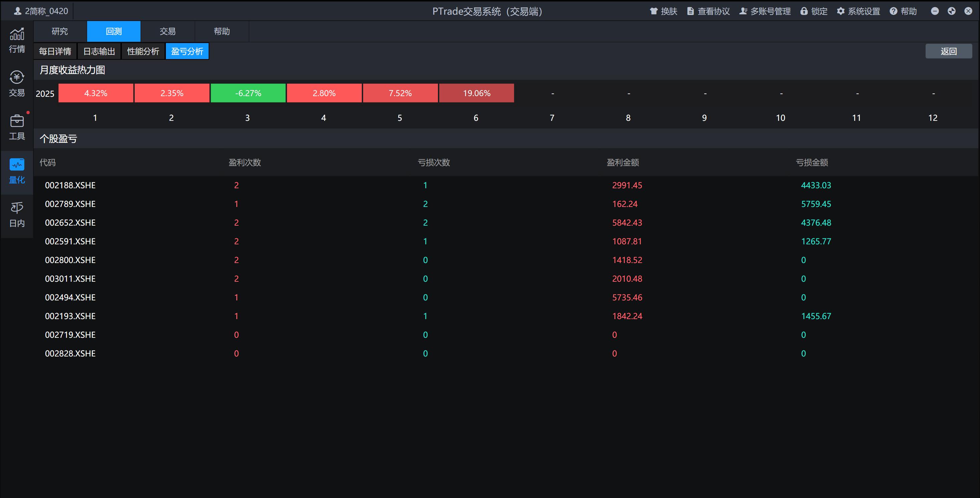Select stock row 002494.XSHE
The height and width of the screenshot is (498, 980).
pyautogui.click(x=506, y=297)
